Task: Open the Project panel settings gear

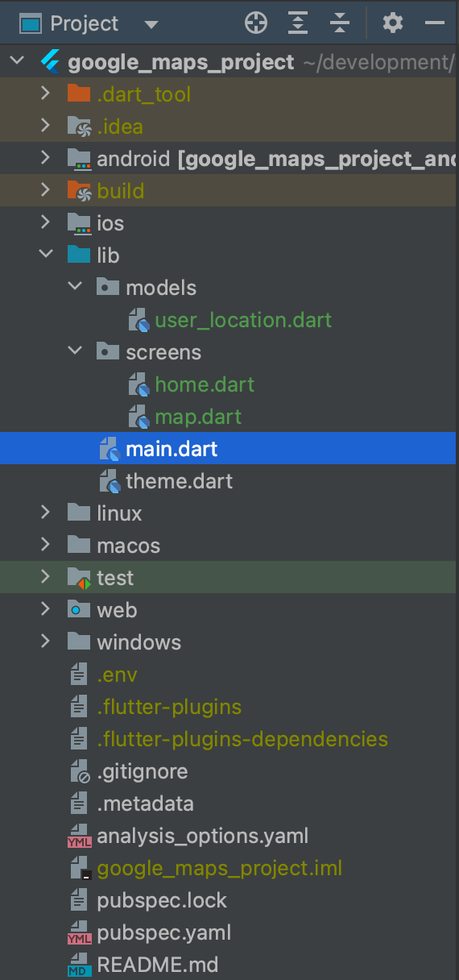Action: 392,23
